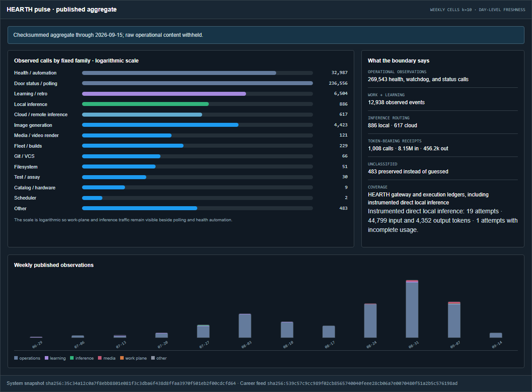Click the Fleet / builds value 229
Screen dimensions: 532x392
click(x=344, y=146)
